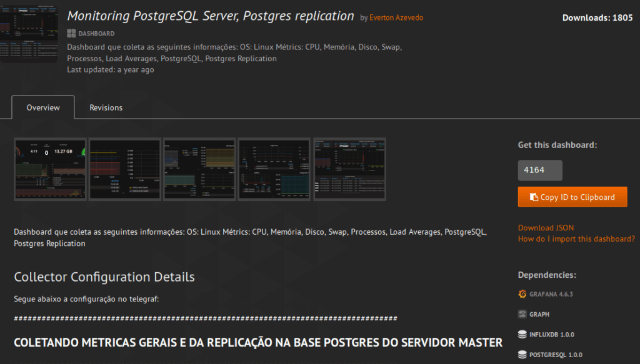Click the 'GRAPH' dependency label
The width and height of the screenshot is (640, 364).
pos(539,314)
